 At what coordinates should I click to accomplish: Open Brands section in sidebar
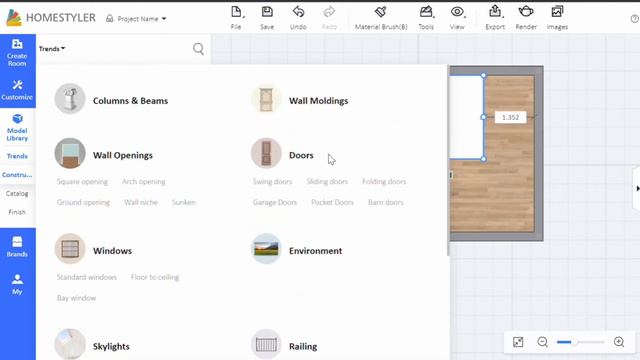17,247
